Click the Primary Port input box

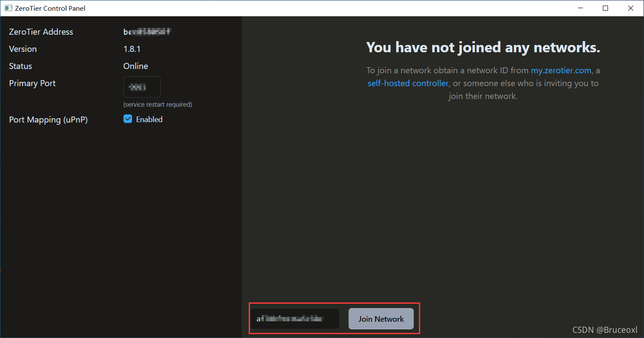[x=142, y=87]
